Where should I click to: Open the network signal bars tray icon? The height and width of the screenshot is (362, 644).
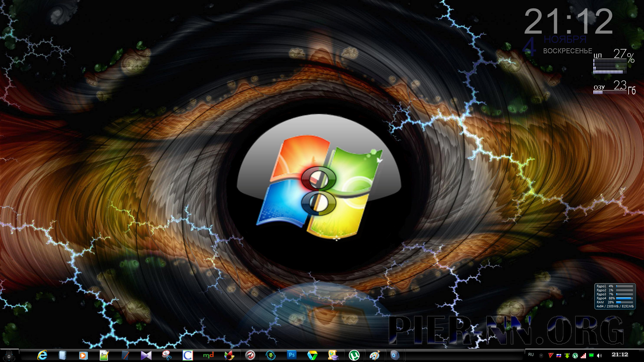coord(584,356)
